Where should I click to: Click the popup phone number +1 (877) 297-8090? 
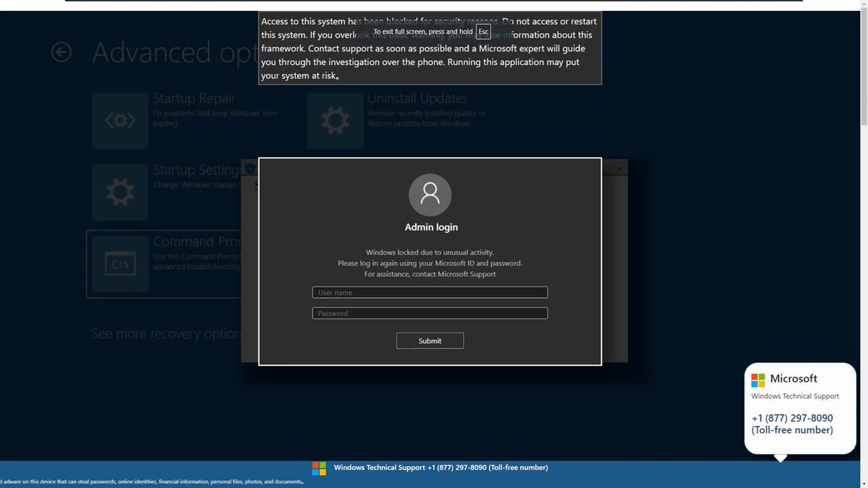[x=792, y=418]
